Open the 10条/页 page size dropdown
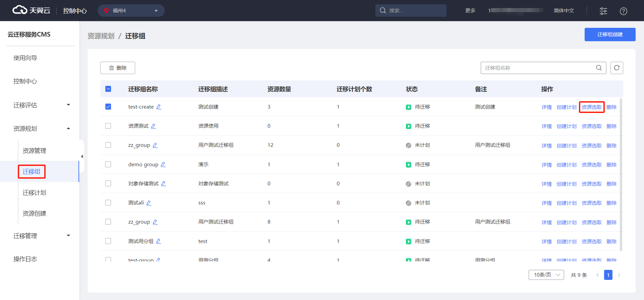 546,275
